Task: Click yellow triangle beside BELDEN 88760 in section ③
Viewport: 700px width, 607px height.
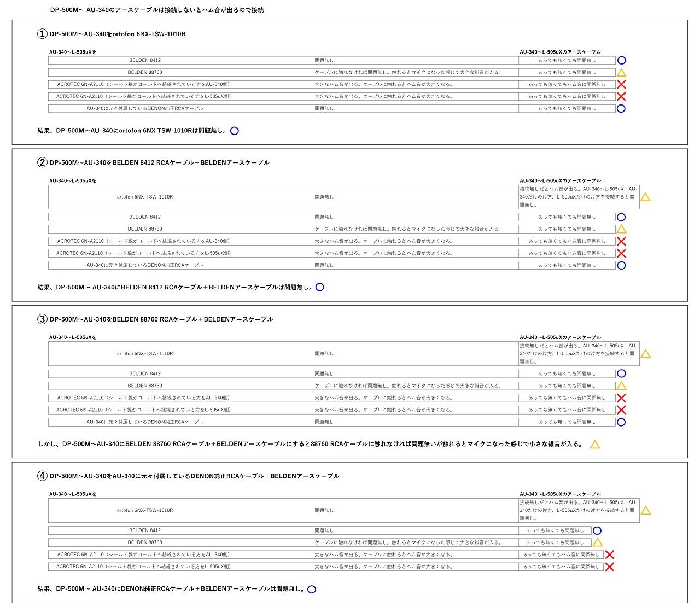Action: 621,386
